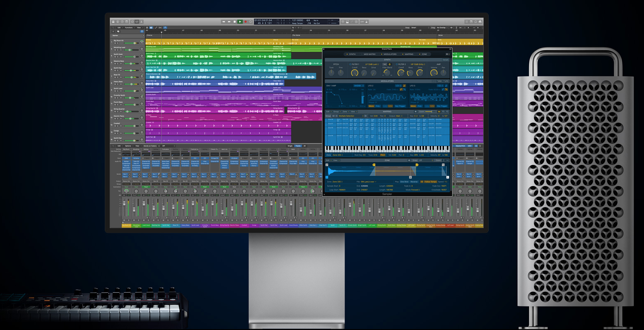Click the Reverse button in Zone panel
644x330 pixels.
pyautogui.click(x=414, y=182)
